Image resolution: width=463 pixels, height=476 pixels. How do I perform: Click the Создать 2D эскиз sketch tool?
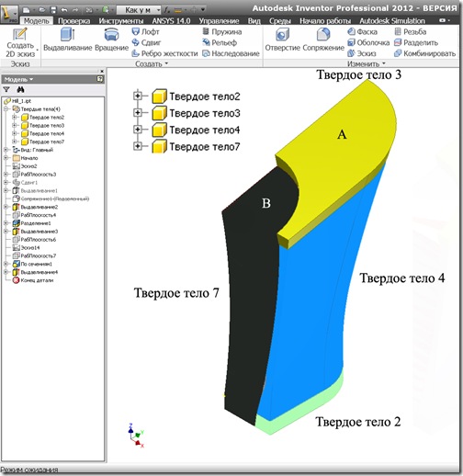tap(20, 42)
